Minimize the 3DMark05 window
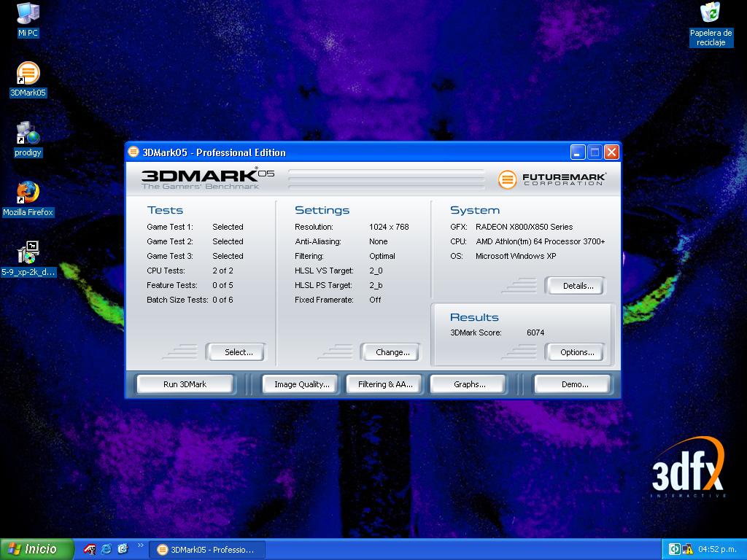The height and width of the screenshot is (560, 747). point(578,152)
